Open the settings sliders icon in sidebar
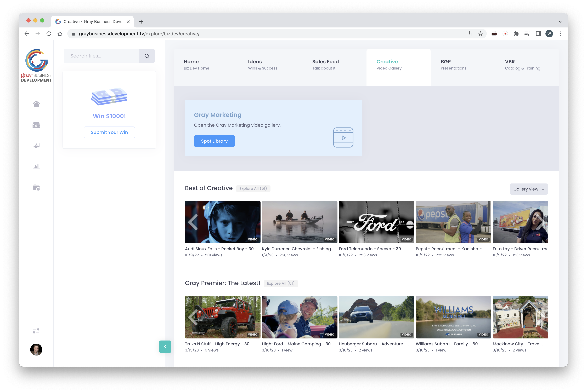587x392 pixels. point(36,331)
